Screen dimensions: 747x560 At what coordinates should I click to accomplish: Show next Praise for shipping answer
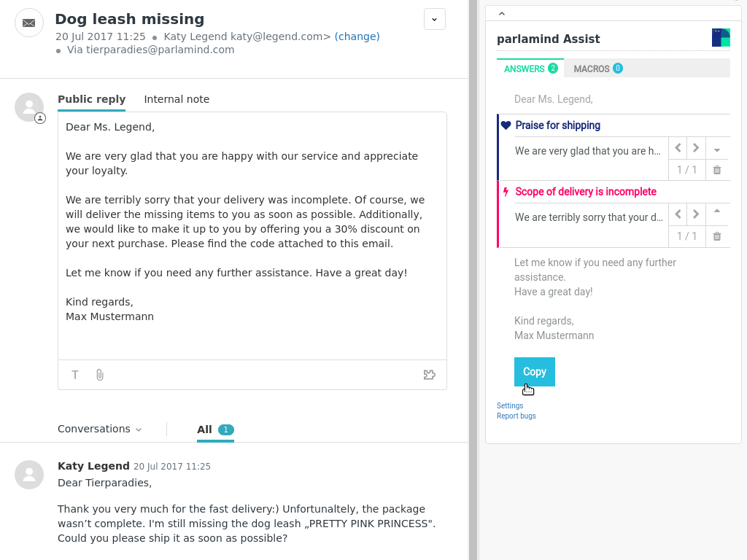click(x=696, y=148)
